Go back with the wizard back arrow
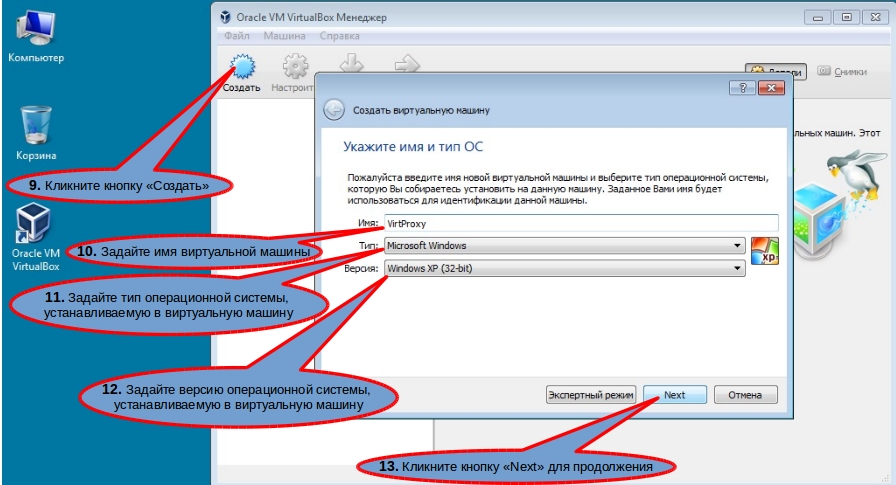Image resolution: width=896 pixels, height=485 pixels. click(x=334, y=110)
